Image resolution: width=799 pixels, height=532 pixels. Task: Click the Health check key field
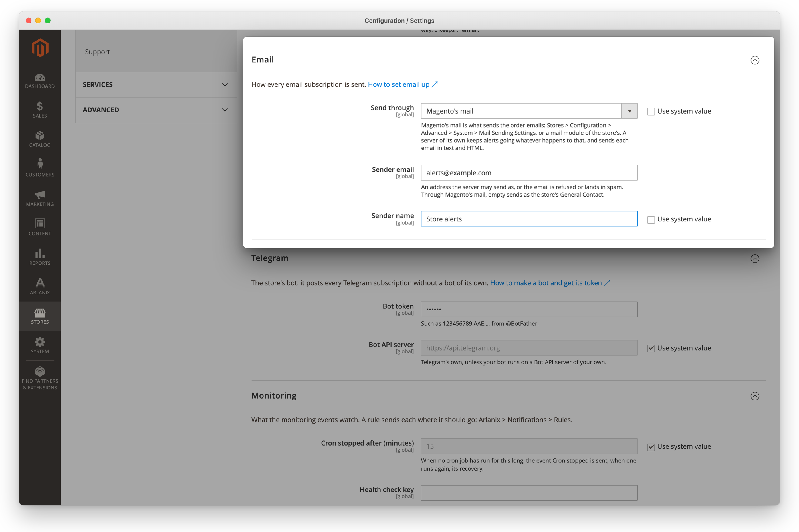click(x=529, y=493)
